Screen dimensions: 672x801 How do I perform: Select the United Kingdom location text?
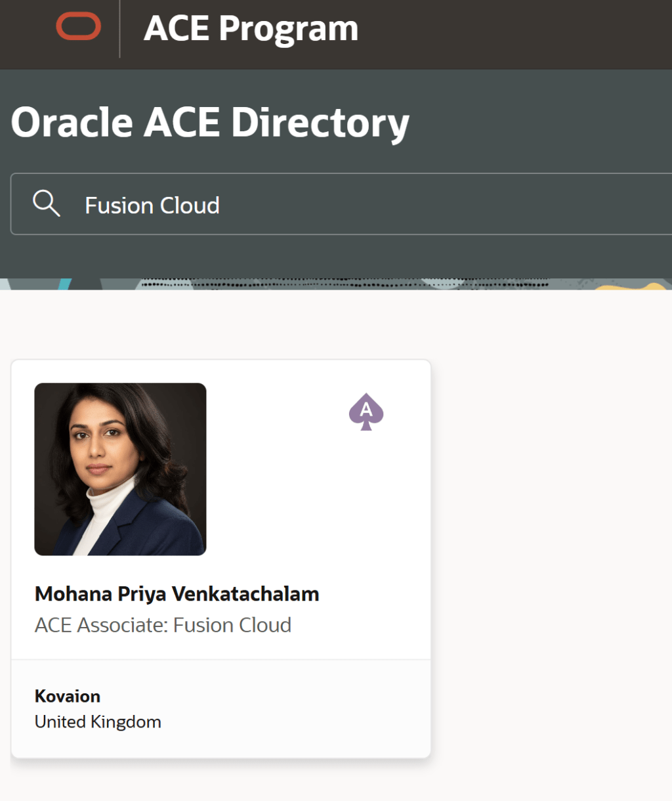point(97,721)
